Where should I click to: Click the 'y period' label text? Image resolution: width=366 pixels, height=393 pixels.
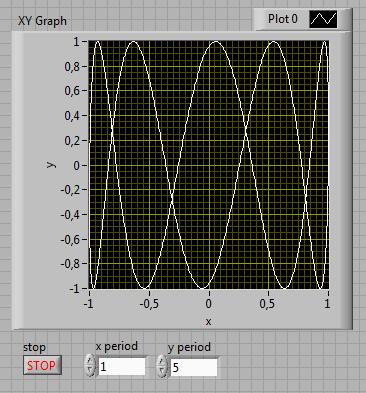[x=189, y=347]
